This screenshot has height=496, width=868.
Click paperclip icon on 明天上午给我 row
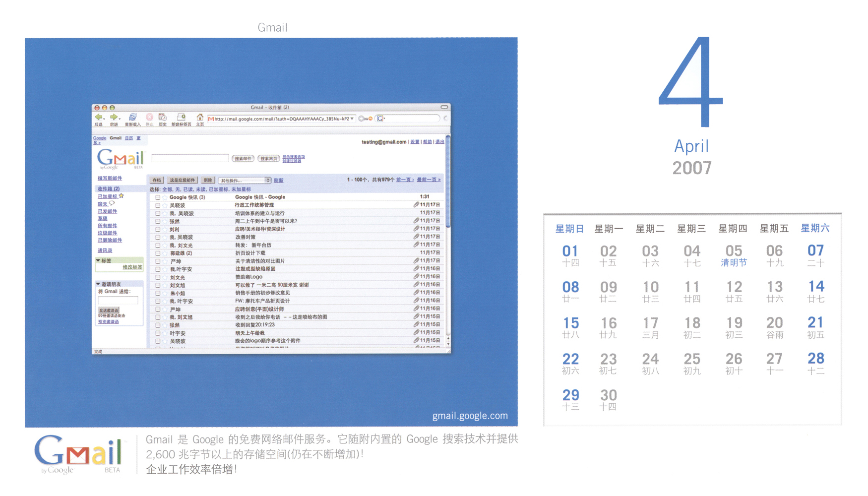(416, 333)
